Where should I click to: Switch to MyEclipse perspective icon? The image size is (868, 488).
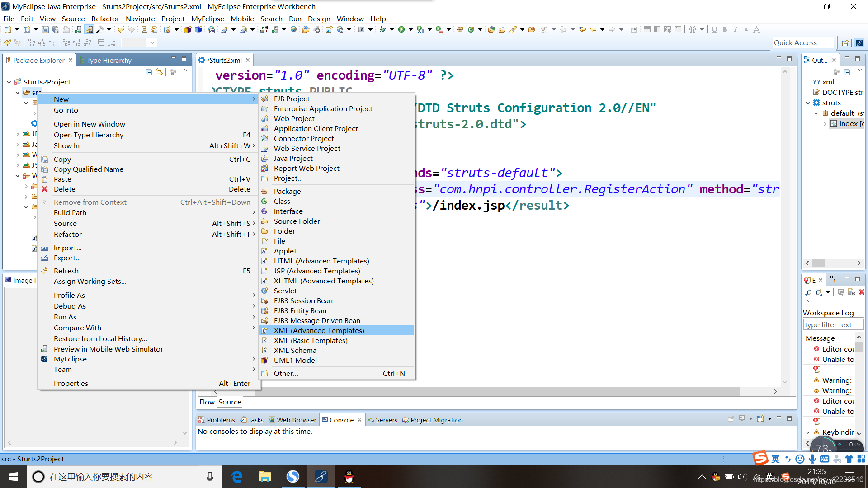pyautogui.click(x=859, y=43)
